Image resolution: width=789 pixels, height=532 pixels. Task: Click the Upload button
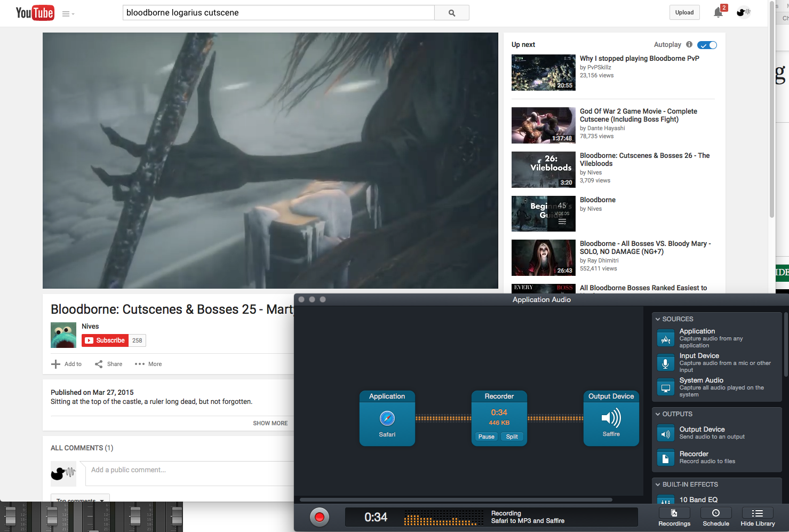click(x=684, y=12)
